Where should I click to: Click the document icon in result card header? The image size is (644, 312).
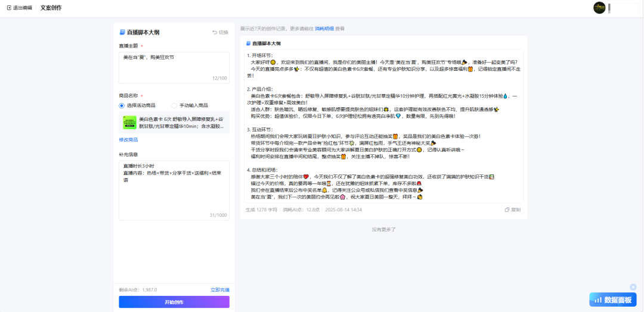point(249,43)
